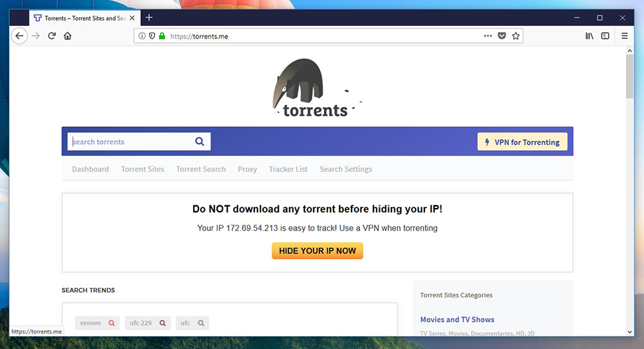Open Search Settings menu item
The height and width of the screenshot is (349, 644).
346,169
